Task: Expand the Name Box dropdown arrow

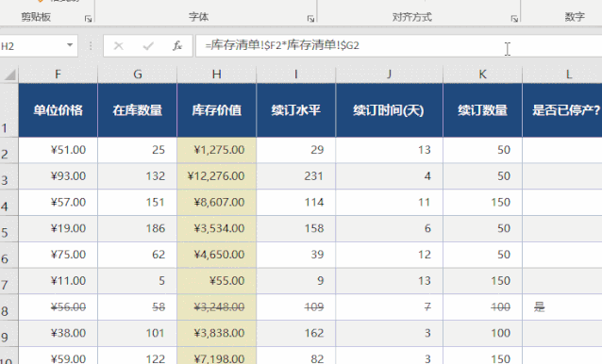Action: click(70, 45)
